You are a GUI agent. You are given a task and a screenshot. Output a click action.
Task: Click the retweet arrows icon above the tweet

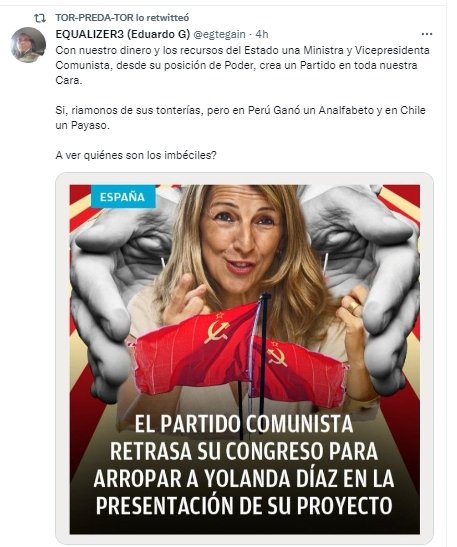[40, 18]
